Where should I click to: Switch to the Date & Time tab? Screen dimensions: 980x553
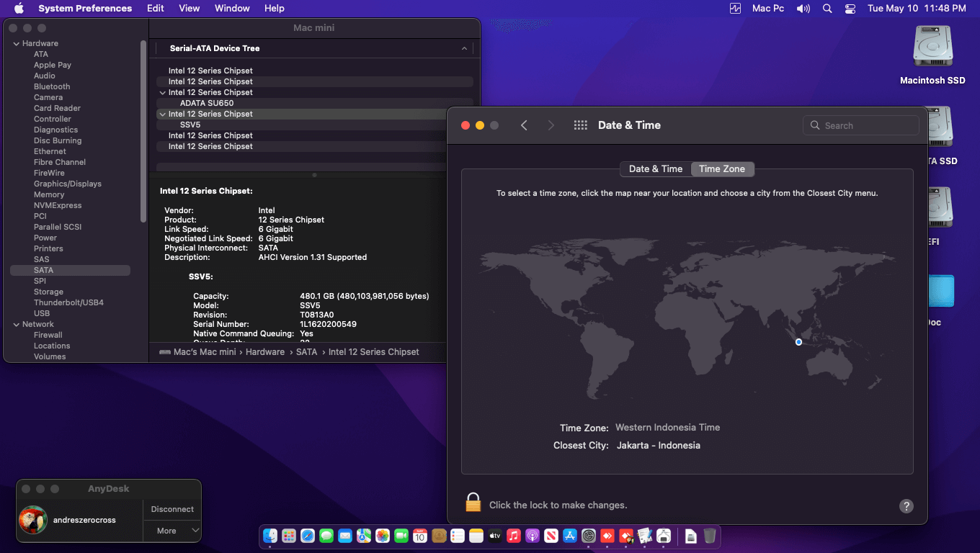656,169
